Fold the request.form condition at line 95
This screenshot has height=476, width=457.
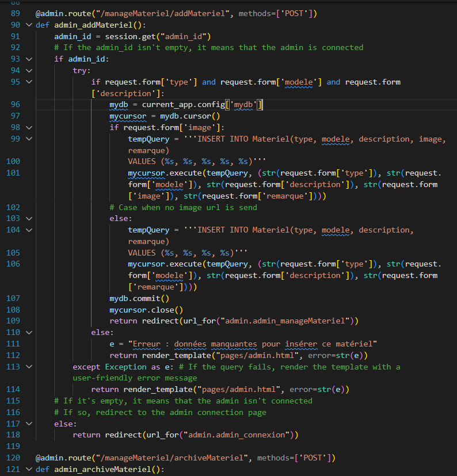tap(29, 82)
